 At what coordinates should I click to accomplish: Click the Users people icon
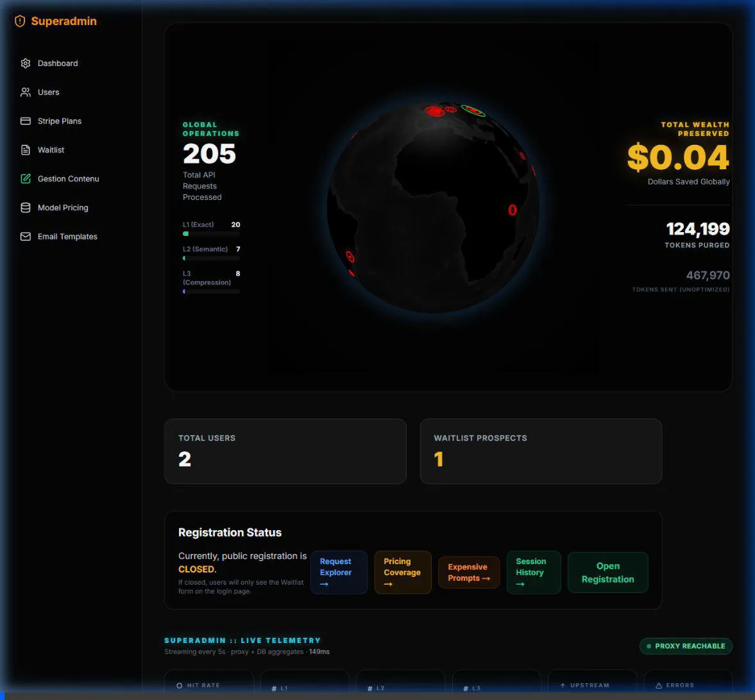coord(26,92)
